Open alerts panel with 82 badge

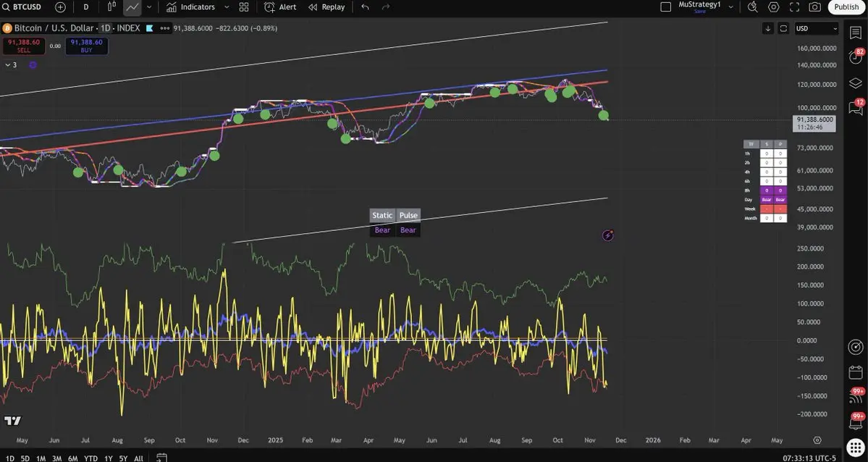[x=856, y=56]
